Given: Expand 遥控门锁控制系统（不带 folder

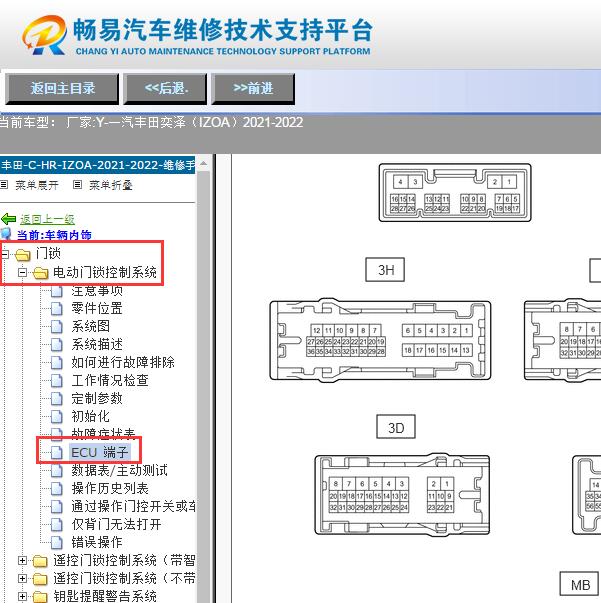Looking at the screenshot, I should [22, 578].
